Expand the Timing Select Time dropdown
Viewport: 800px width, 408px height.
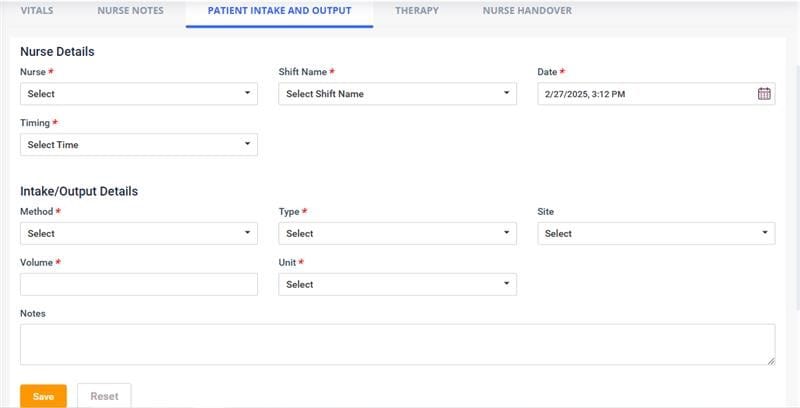(x=138, y=145)
